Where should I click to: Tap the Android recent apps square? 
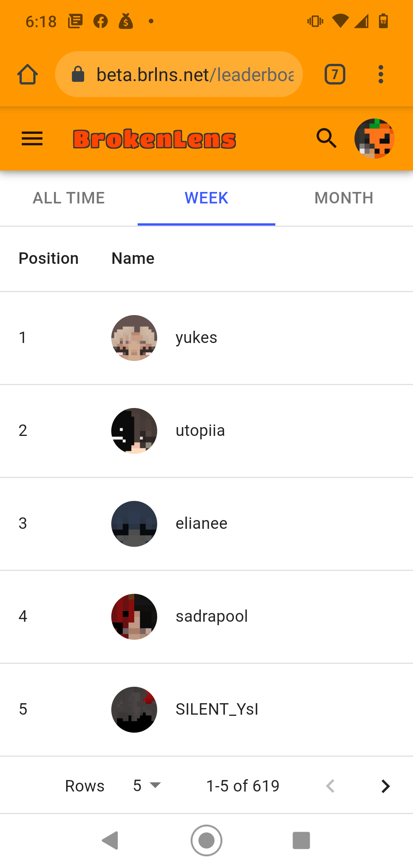[301, 840]
